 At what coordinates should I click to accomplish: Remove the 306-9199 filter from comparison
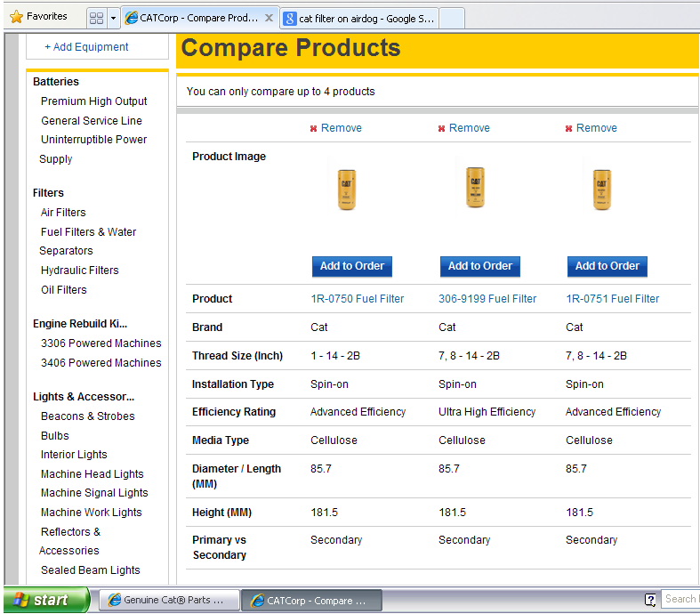[463, 128]
